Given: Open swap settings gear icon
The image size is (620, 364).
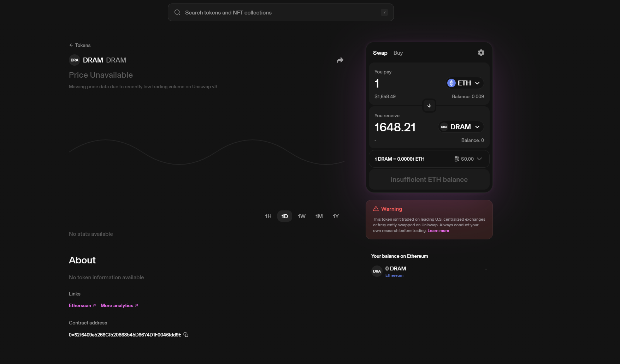Looking at the screenshot, I should [x=481, y=53].
